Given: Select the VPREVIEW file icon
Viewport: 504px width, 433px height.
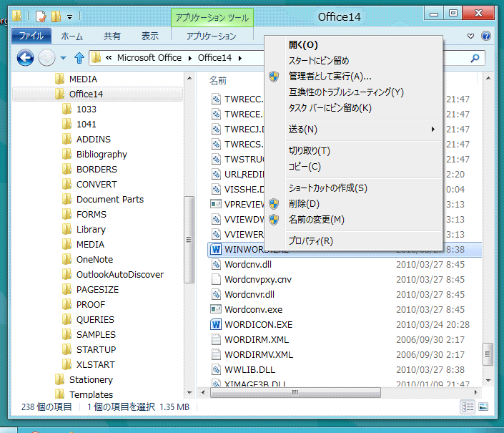Looking at the screenshot, I should (216, 204).
